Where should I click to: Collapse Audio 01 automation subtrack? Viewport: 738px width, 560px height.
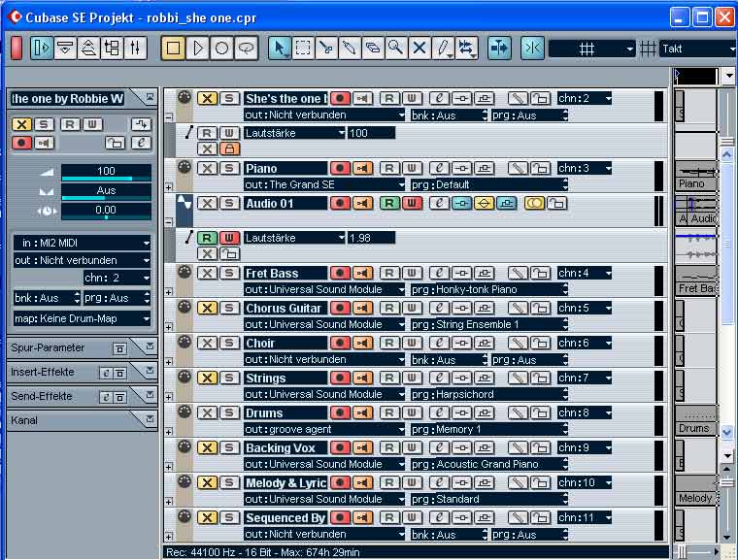[x=169, y=221]
